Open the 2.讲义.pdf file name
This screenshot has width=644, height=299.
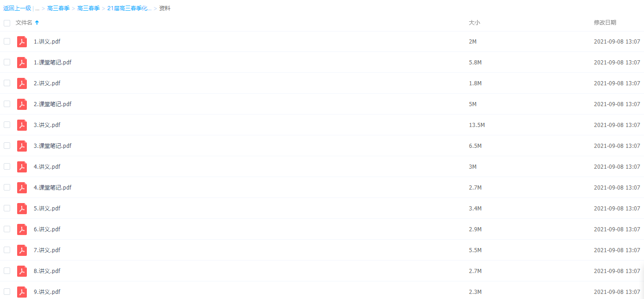point(47,83)
